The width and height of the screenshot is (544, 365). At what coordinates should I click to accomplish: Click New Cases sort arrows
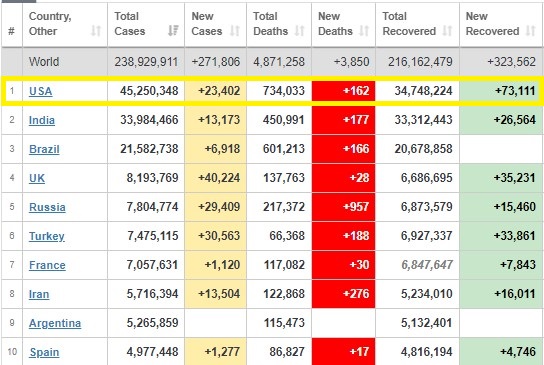coord(235,31)
